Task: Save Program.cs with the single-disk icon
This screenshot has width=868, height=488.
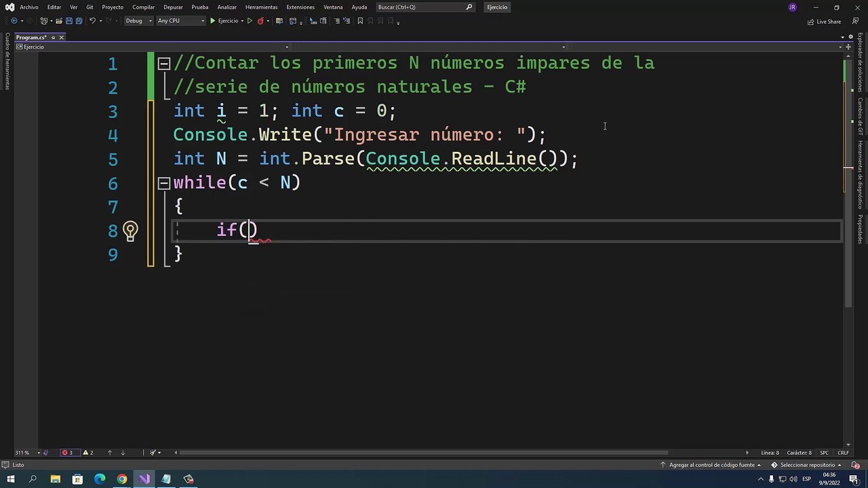Action: coord(68,21)
